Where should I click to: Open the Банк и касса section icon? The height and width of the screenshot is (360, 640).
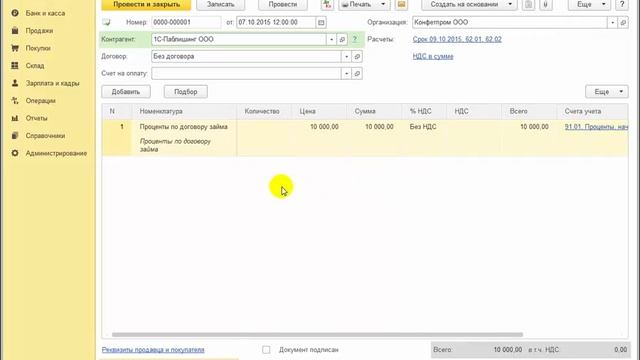tap(15, 13)
